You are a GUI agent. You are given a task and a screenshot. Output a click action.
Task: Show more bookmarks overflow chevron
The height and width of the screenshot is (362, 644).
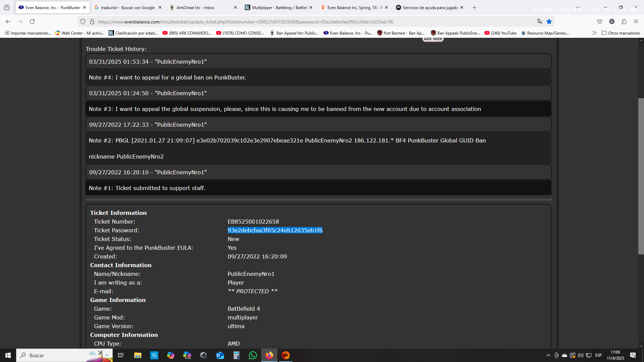[x=594, y=33]
